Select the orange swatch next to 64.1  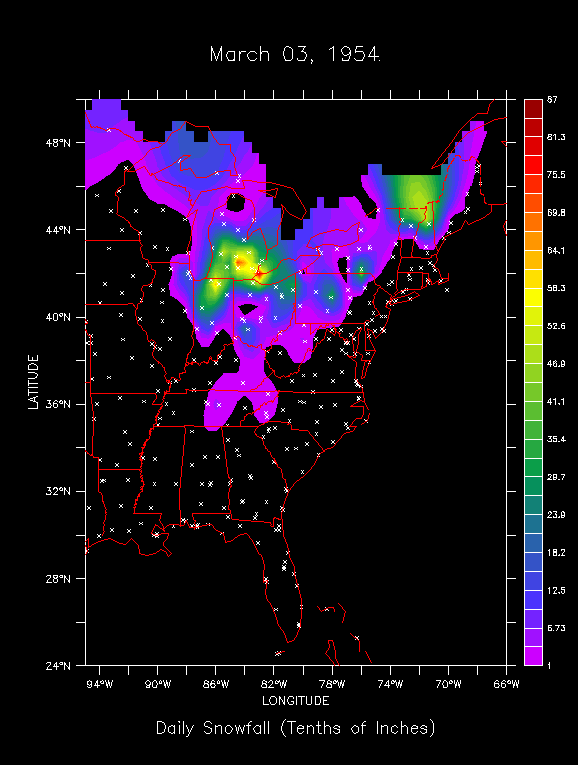tap(533, 241)
